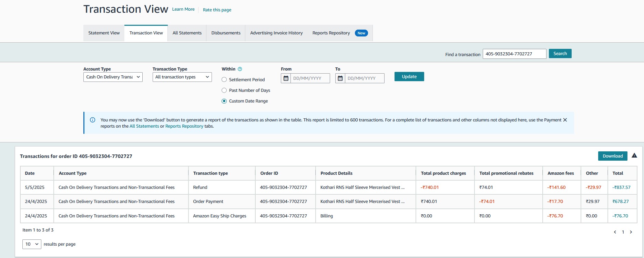Open the Account Type dropdown
The image size is (644, 258).
(113, 77)
